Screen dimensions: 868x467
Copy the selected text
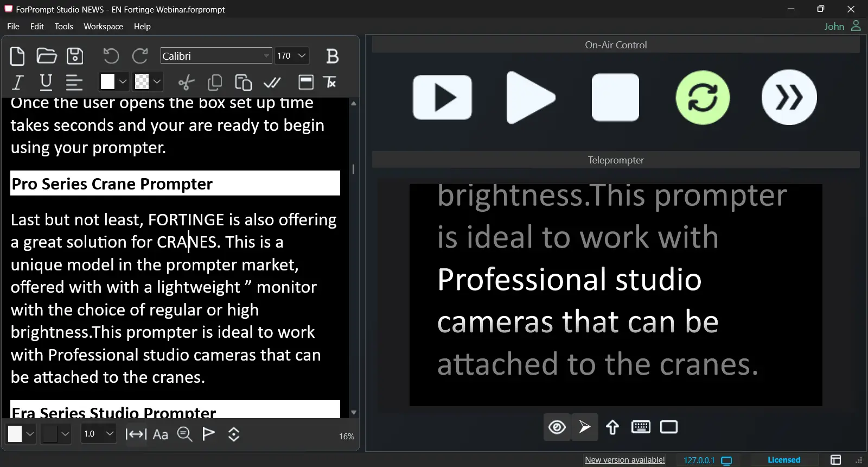tap(215, 83)
